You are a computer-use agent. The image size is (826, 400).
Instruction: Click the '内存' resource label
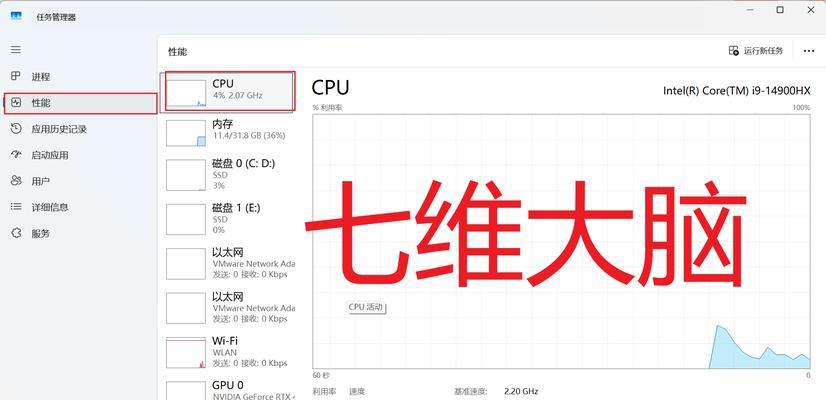(x=222, y=123)
